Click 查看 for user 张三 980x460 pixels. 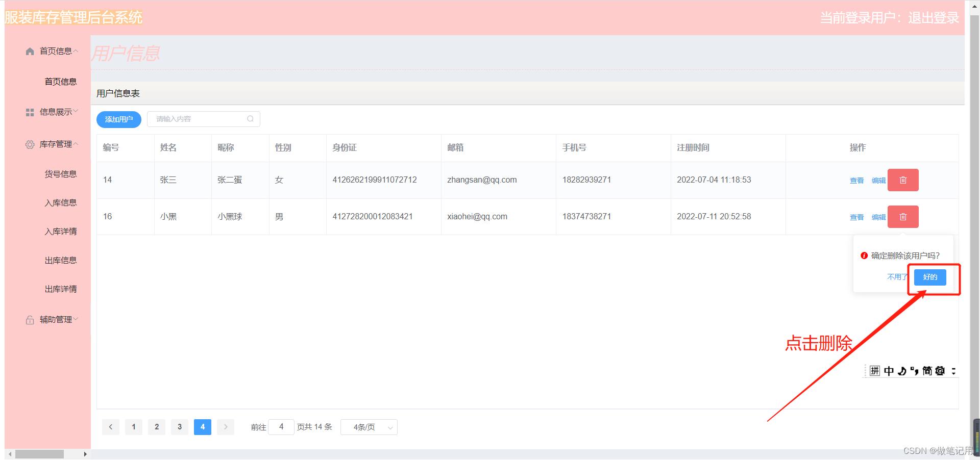[856, 181]
